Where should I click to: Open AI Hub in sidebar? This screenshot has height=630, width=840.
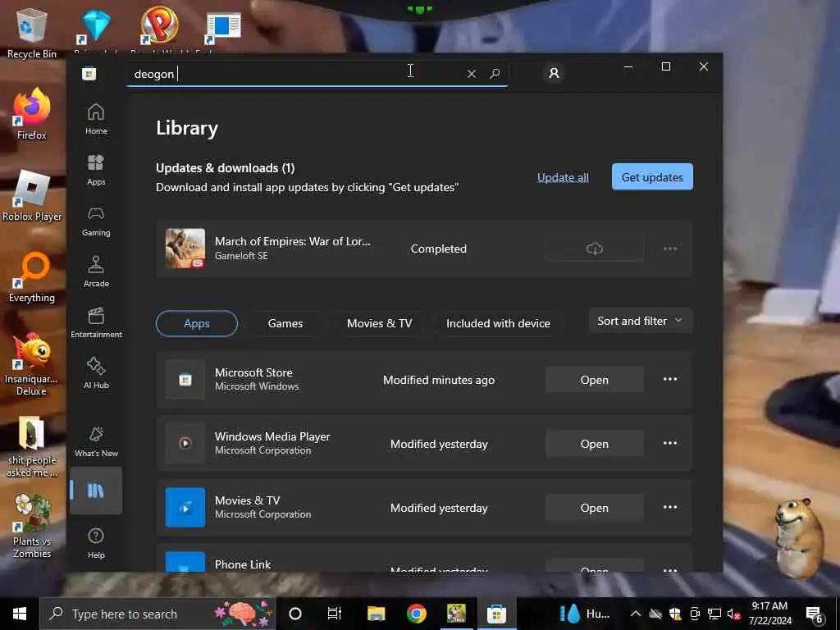(x=96, y=373)
